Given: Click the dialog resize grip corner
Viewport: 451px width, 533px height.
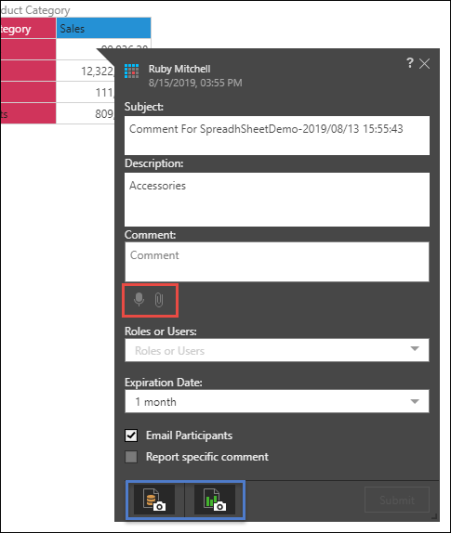Looking at the screenshot, I should (x=434, y=516).
